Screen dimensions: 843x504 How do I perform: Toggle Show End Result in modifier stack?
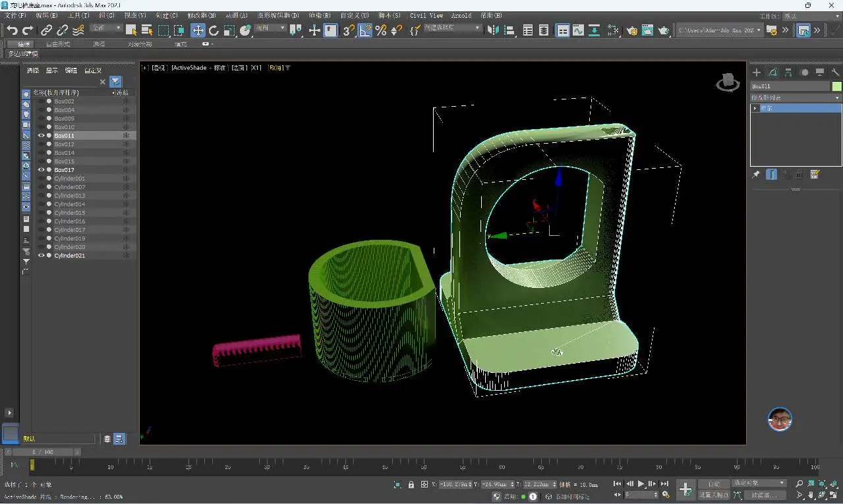[x=771, y=175]
